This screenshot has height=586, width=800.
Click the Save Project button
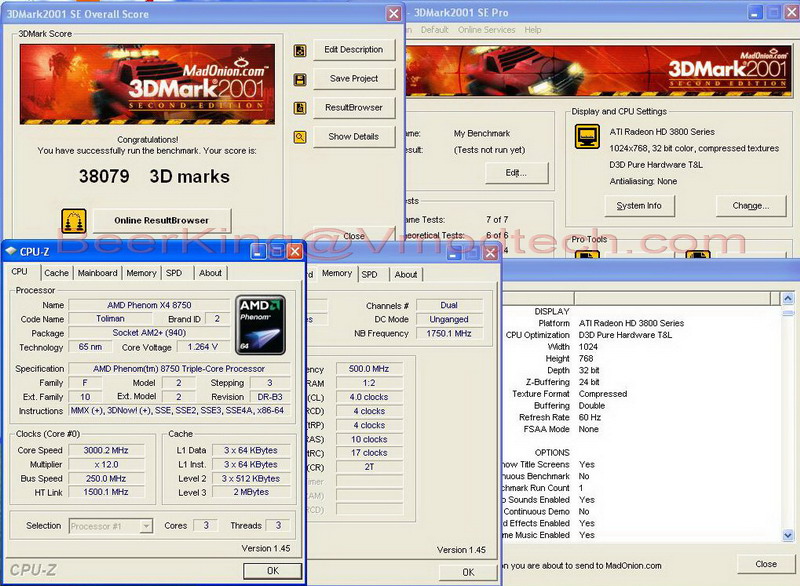[x=354, y=79]
